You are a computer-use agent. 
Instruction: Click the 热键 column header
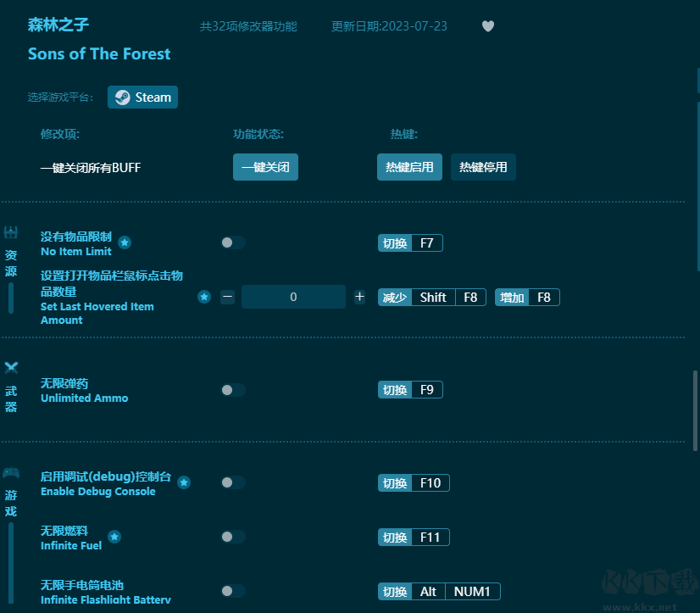pyautogui.click(x=404, y=134)
